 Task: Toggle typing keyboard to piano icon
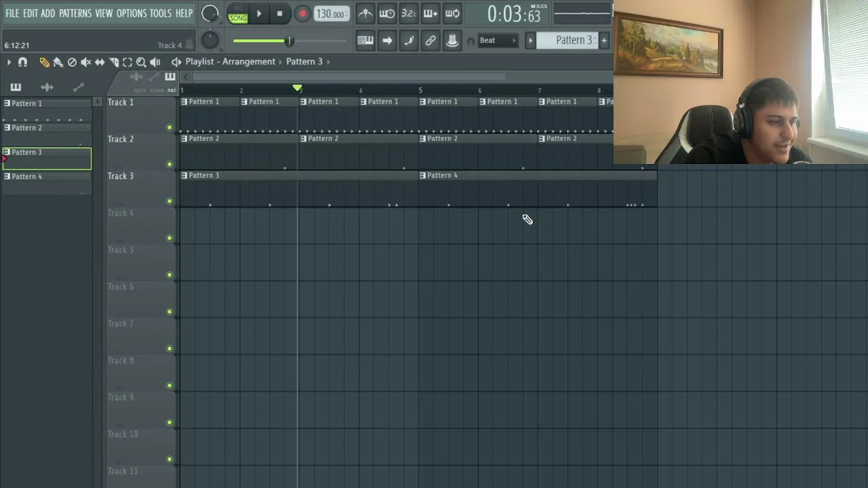(366, 41)
